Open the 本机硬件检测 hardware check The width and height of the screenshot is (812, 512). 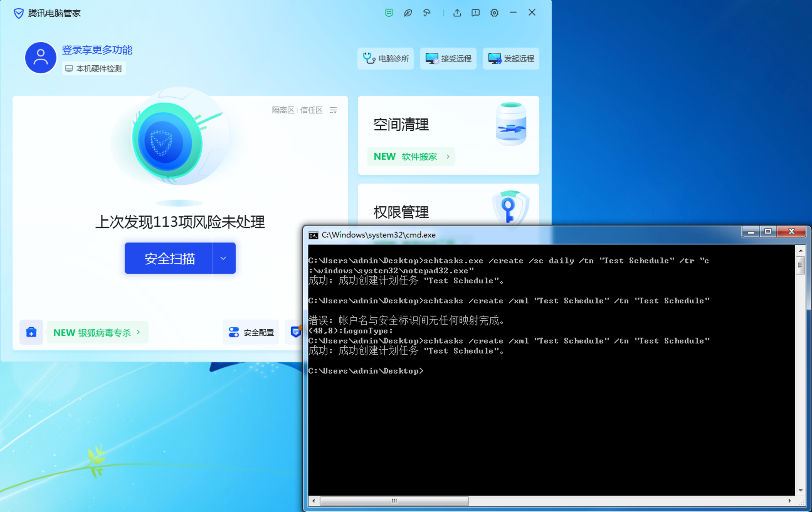94,69
